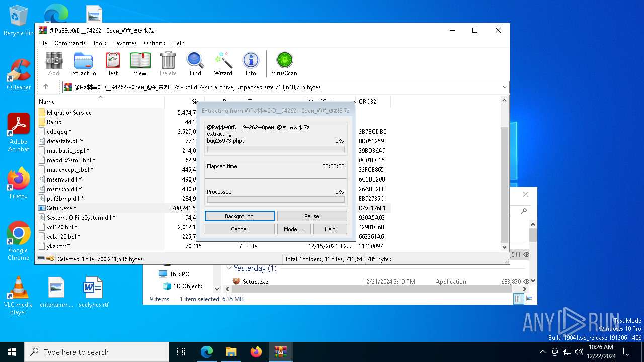
Task: Open Google Chrome desktop shortcut
Action: (x=19, y=241)
